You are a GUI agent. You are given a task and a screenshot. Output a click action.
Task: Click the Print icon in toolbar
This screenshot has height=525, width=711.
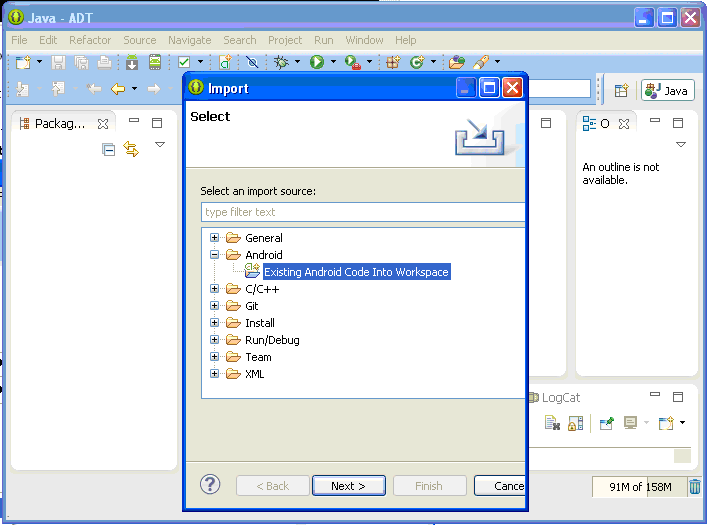click(104, 62)
